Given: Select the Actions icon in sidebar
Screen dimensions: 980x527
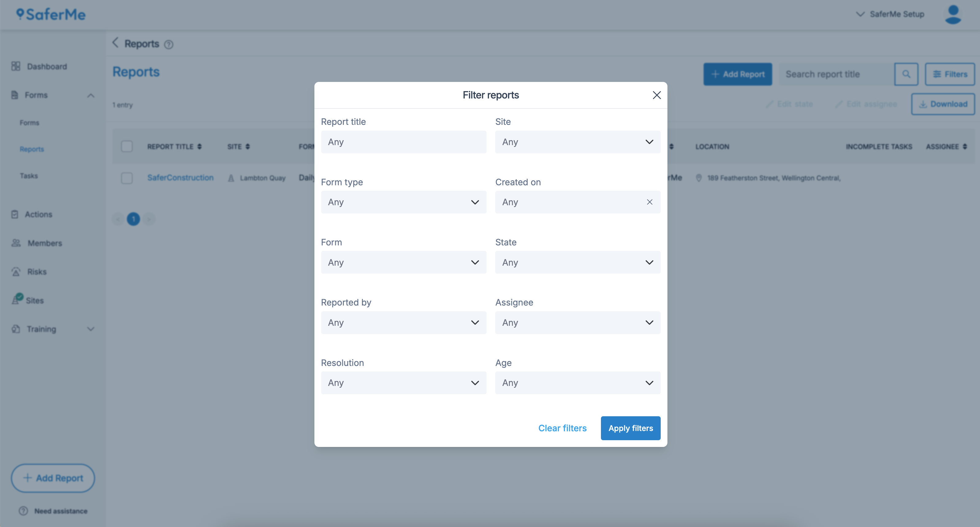Looking at the screenshot, I should [x=15, y=214].
